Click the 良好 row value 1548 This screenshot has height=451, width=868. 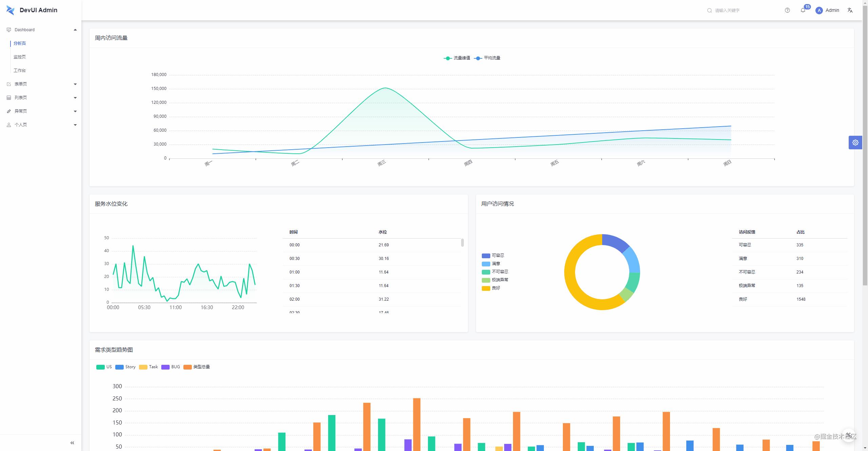(x=801, y=299)
